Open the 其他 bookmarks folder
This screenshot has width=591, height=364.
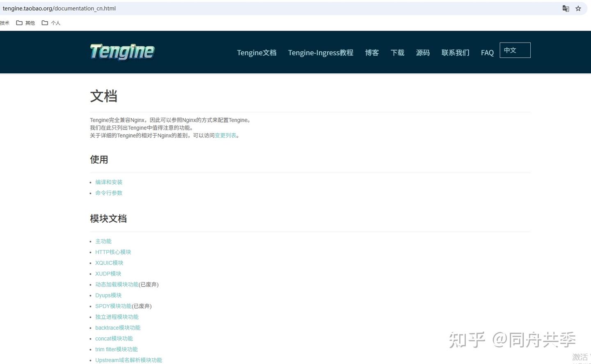coord(25,23)
